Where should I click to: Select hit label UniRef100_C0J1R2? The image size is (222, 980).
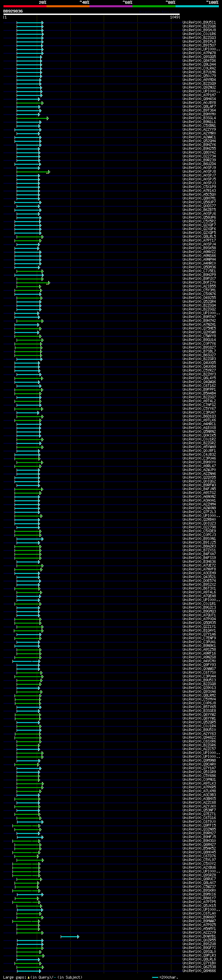(x=199, y=439)
